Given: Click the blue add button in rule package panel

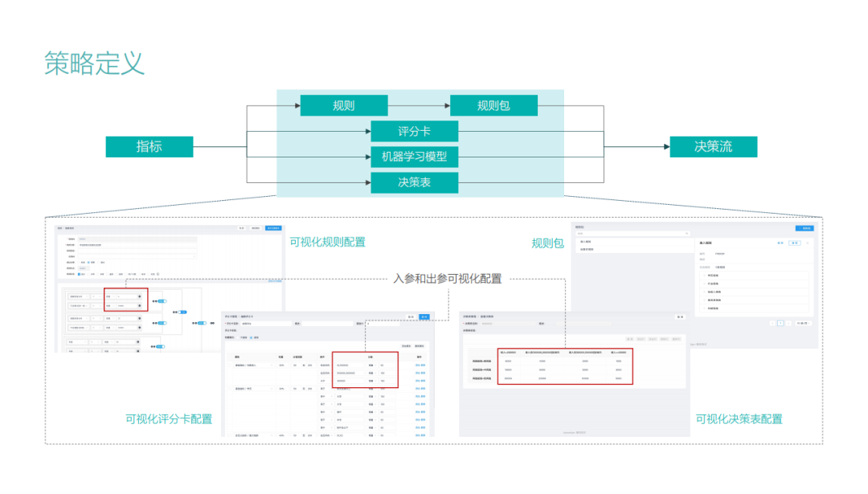Looking at the screenshot, I should [x=805, y=228].
